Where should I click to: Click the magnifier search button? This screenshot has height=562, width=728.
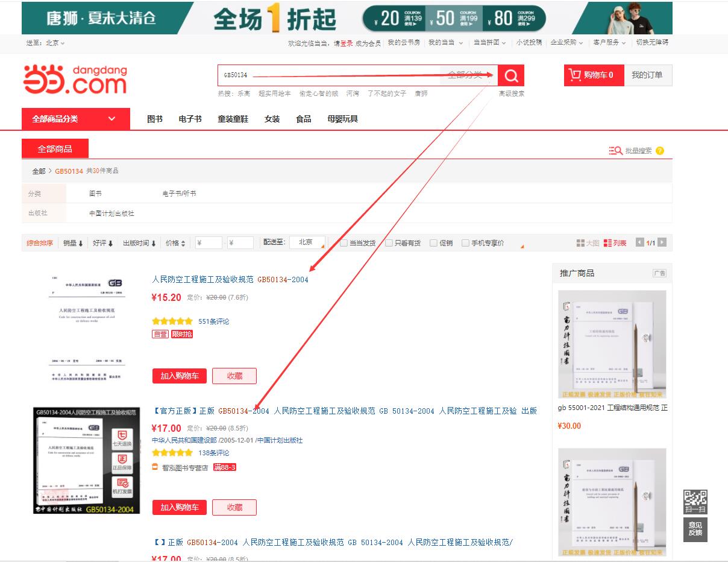coord(511,75)
